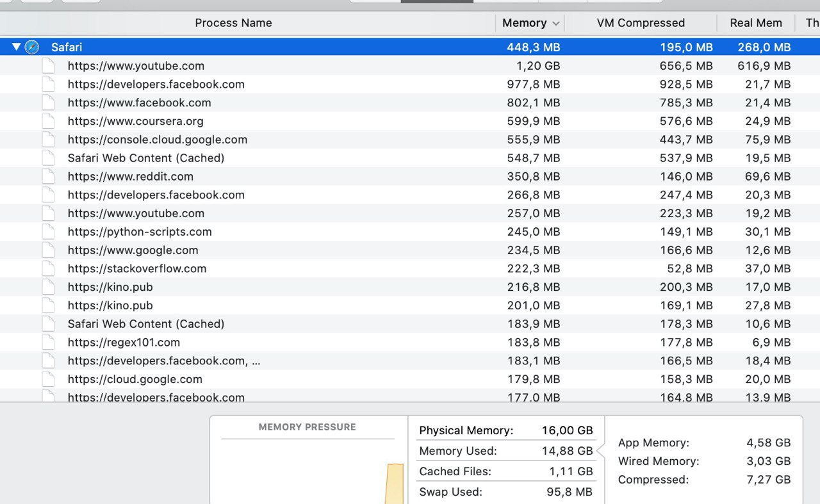Viewport: 820px width, 504px height.
Task: Sort by the Memory column header
Action: [x=530, y=23]
